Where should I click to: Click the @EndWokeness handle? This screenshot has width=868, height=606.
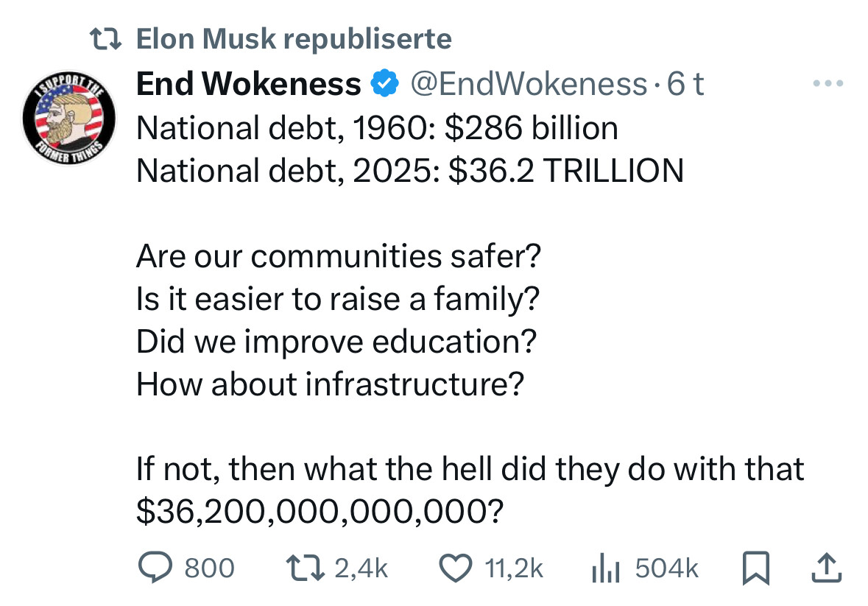(529, 84)
